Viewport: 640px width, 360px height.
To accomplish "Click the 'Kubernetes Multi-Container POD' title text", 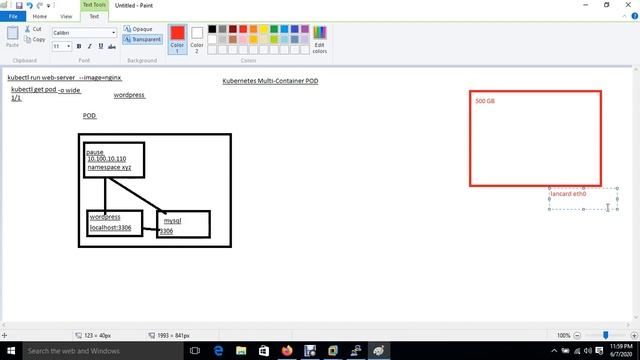I will coord(270,81).
